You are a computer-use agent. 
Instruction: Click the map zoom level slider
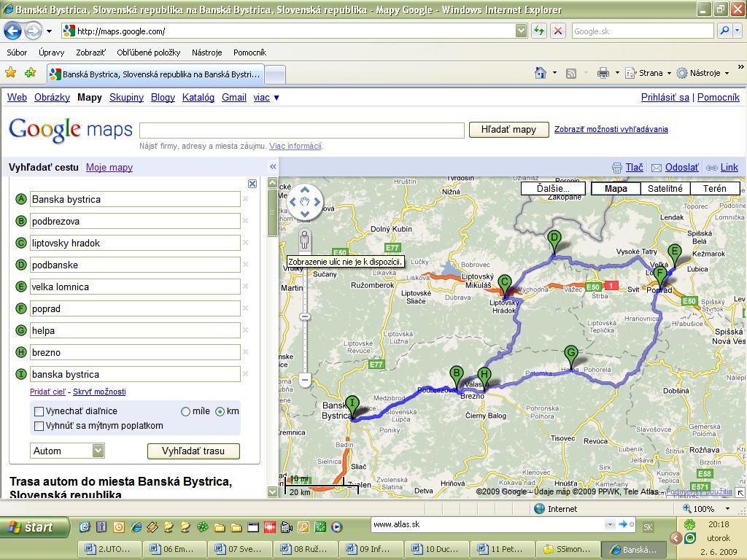pos(305,316)
